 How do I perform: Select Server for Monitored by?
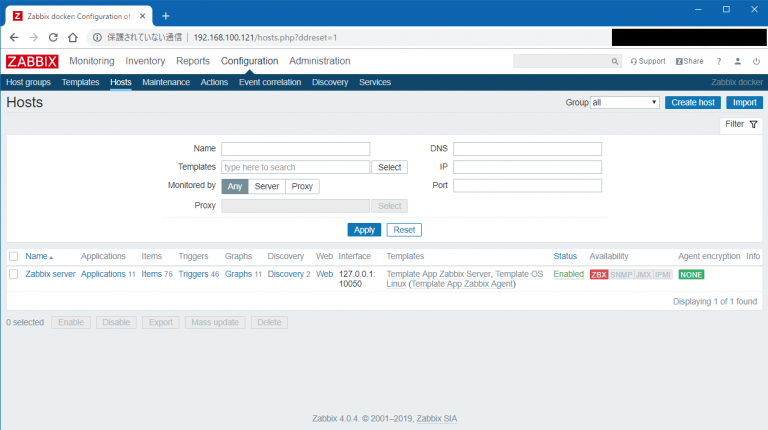point(267,186)
